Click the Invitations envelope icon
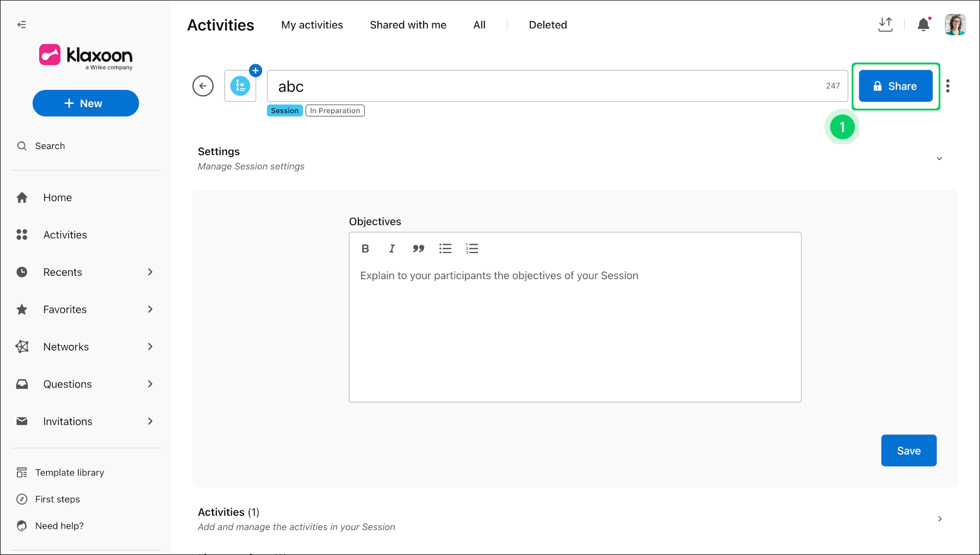980x555 pixels. (x=22, y=421)
